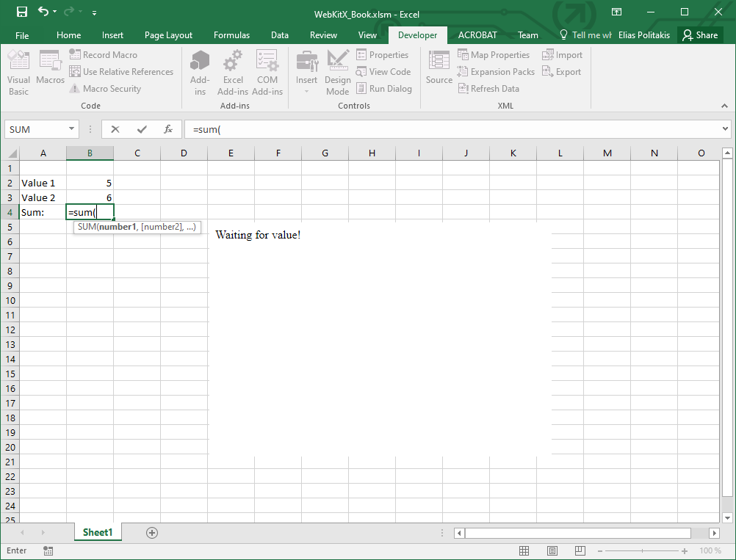Open Excel Add-ins manager

pos(233,73)
